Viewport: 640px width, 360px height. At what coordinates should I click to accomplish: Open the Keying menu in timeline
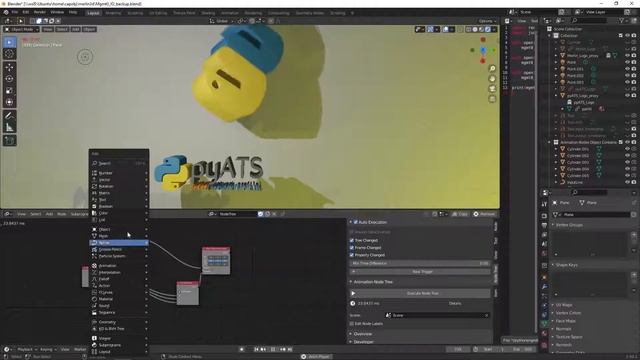(48, 349)
